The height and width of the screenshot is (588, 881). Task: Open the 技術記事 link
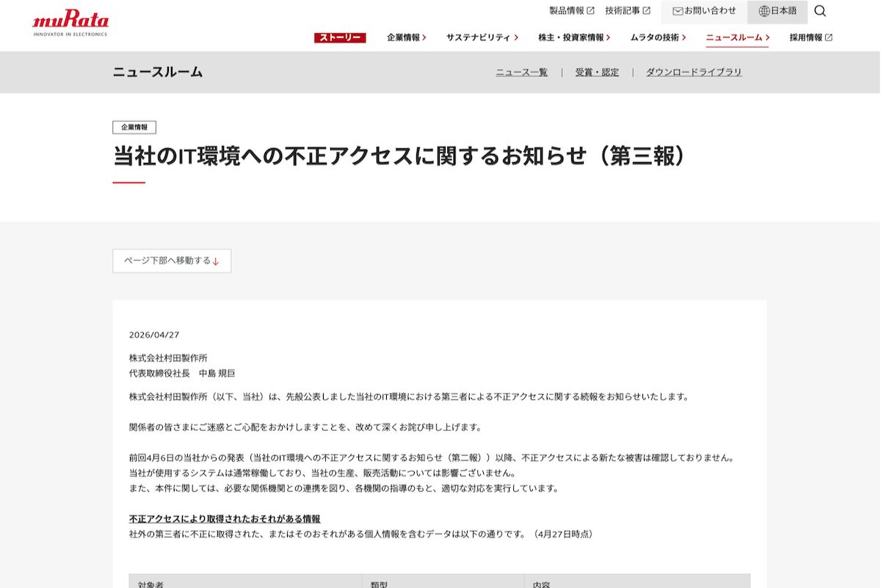pyautogui.click(x=628, y=11)
